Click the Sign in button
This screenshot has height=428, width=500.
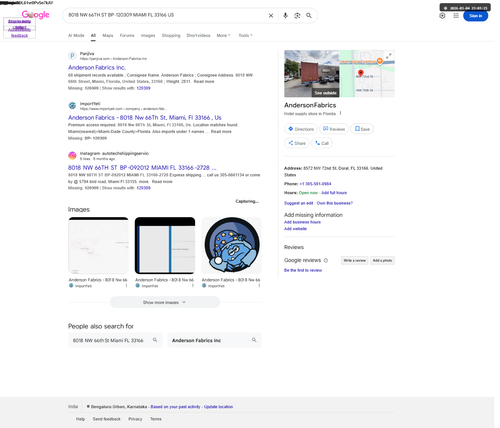click(475, 16)
